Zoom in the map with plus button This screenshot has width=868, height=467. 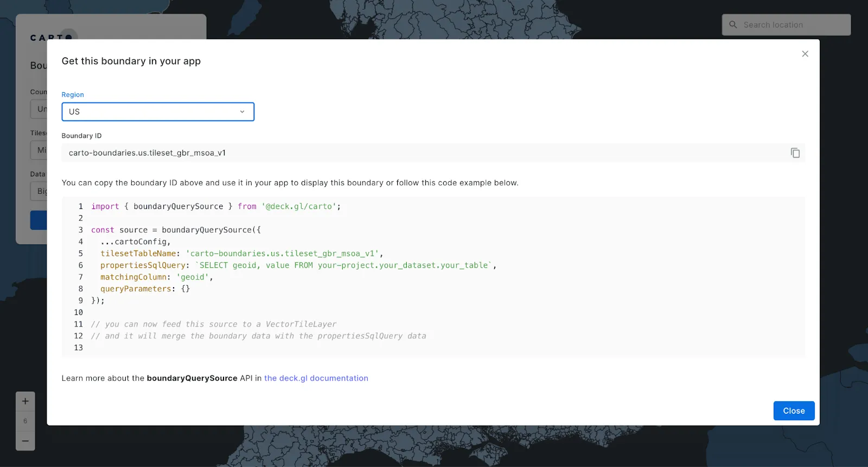(x=25, y=401)
